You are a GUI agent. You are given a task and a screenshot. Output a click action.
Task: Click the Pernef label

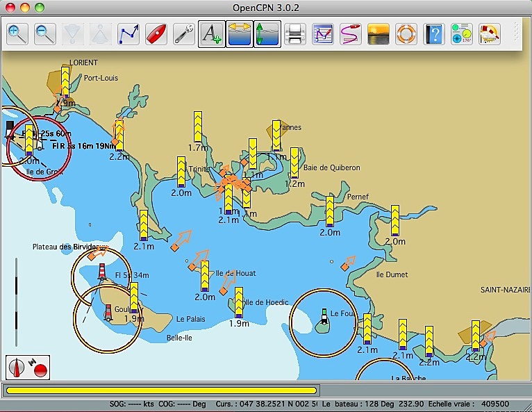click(x=358, y=197)
